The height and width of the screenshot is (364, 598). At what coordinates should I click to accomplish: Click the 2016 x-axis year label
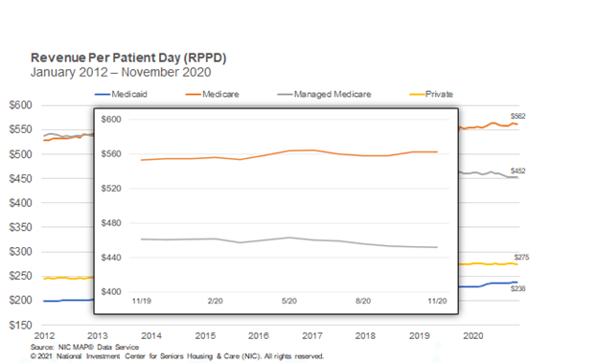[x=258, y=336]
